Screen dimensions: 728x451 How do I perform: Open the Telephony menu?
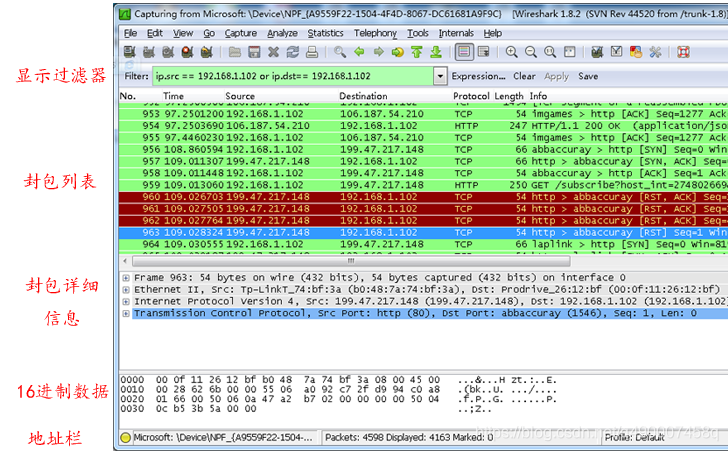(x=375, y=33)
